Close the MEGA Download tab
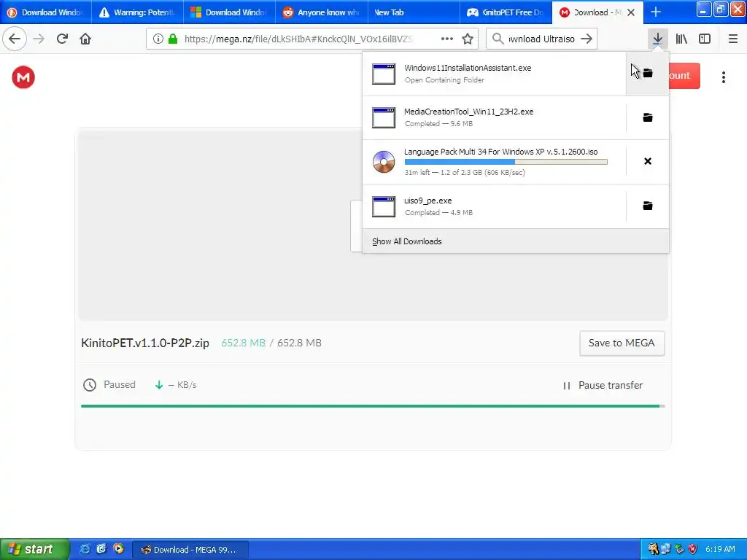Viewport: 747px width, 560px height. coord(631,12)
